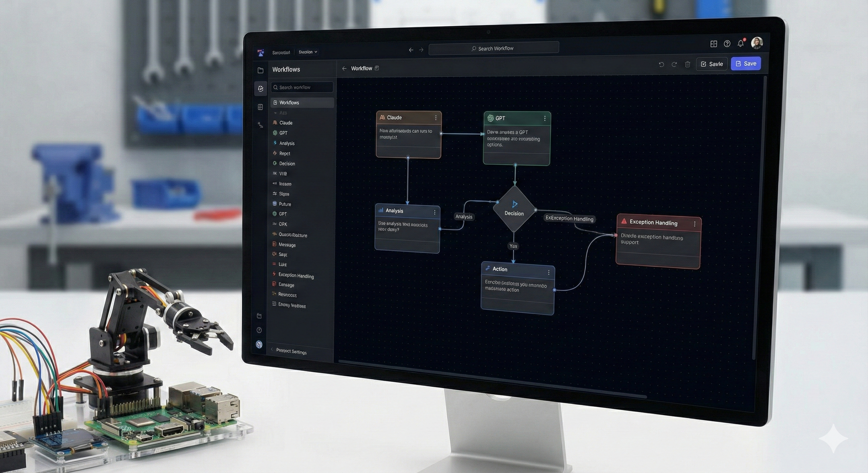The height and width of the screenshot is (473, 868).
Task: Click the blue Save button
Action: coord(746,64)
